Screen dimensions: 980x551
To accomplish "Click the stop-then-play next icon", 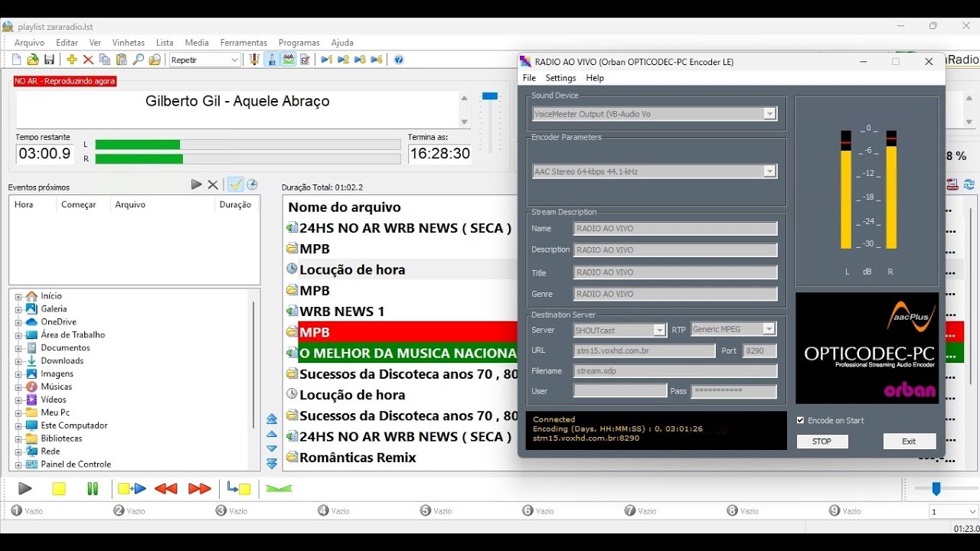I will [131, 489].
